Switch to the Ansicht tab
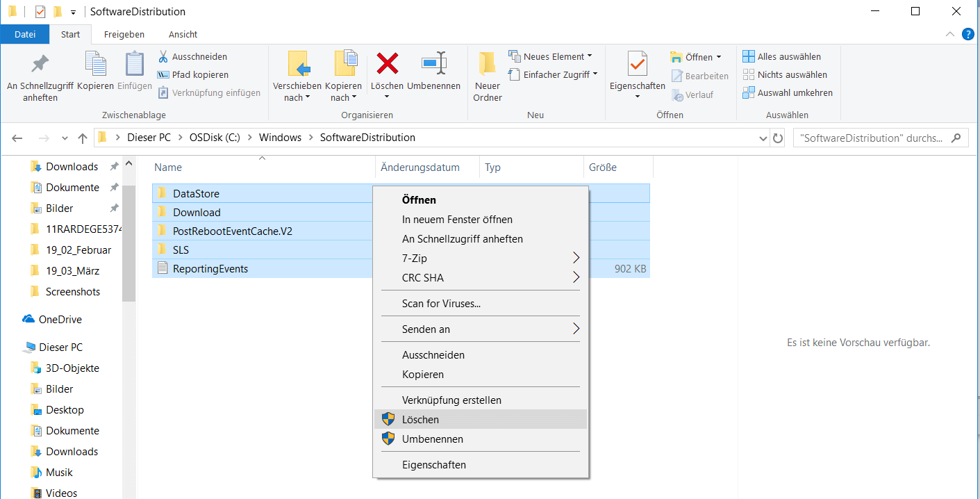This screenshot has height=499, width=980. tap(183, 34)
